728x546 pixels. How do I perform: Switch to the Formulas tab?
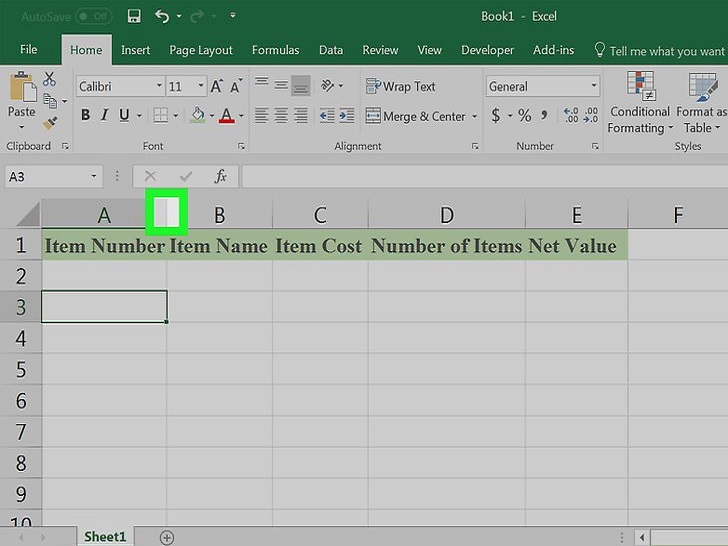click(x=275, y=50)
